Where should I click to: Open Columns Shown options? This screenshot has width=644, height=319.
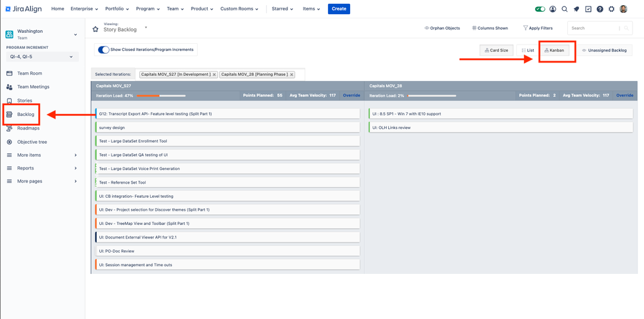[x=490, y=28]
